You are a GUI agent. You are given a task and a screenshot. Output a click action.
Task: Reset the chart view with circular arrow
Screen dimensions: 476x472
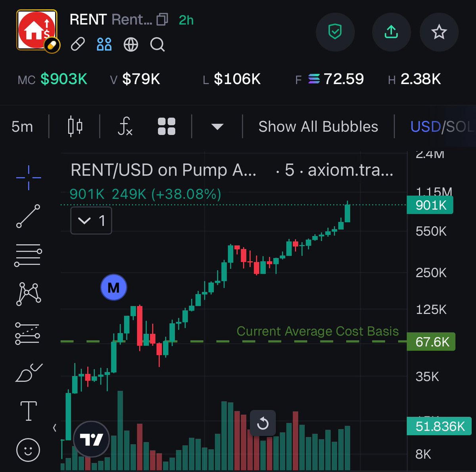coord(263,423)
